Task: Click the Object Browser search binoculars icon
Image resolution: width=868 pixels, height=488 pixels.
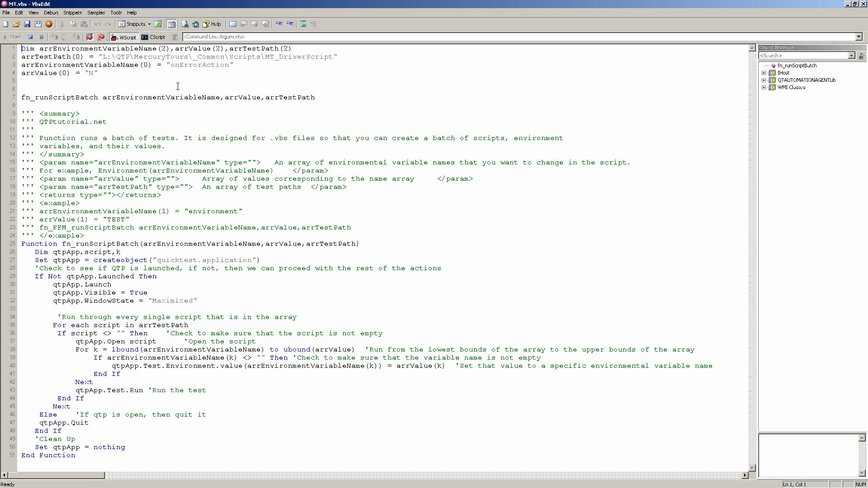Action: pyautogui.click(x=862, y=56)
